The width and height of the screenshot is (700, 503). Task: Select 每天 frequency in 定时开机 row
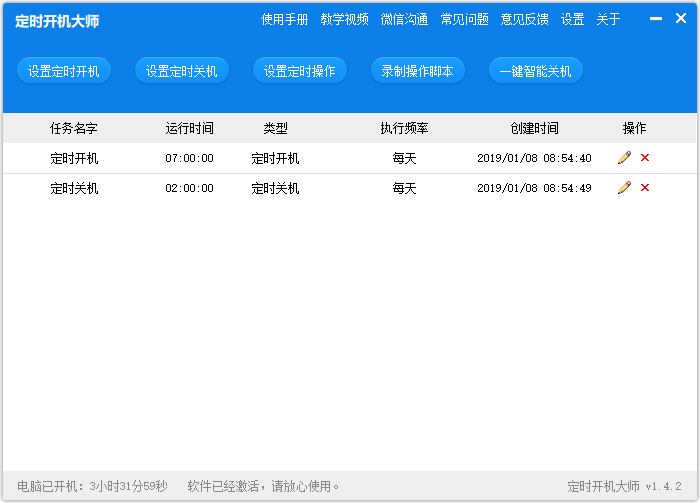(x=404, y=158)
